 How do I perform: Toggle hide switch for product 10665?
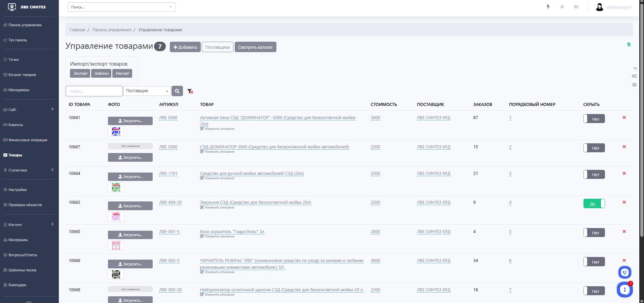point(594,233)
